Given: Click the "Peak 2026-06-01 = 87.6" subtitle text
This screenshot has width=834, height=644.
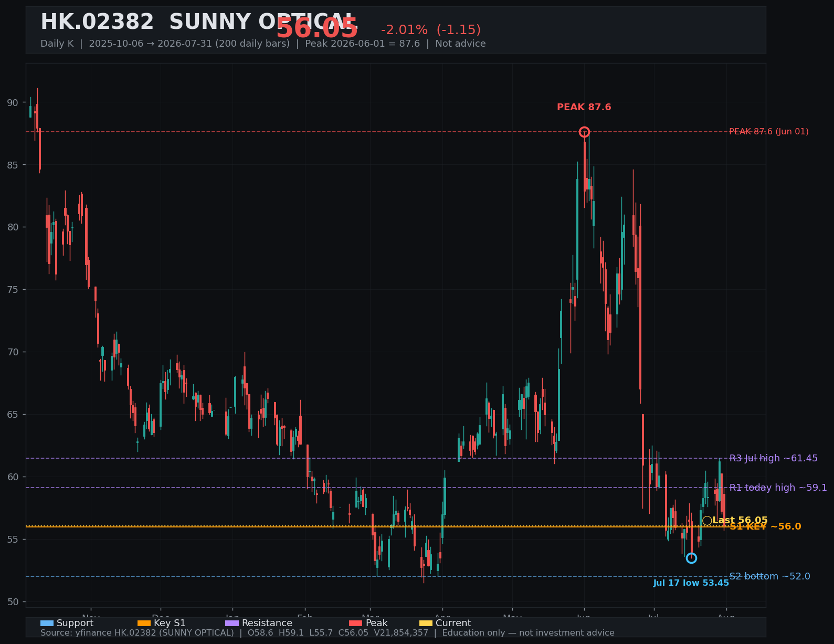Looking at the screenshot, I should 363,44.
